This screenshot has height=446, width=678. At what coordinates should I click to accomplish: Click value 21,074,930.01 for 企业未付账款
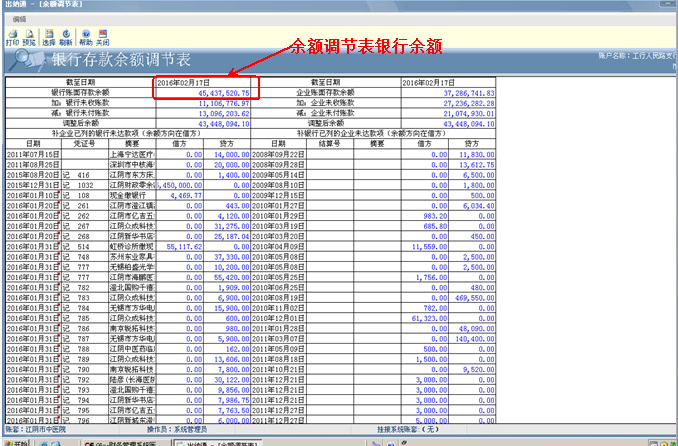click(x=469, y=113)
